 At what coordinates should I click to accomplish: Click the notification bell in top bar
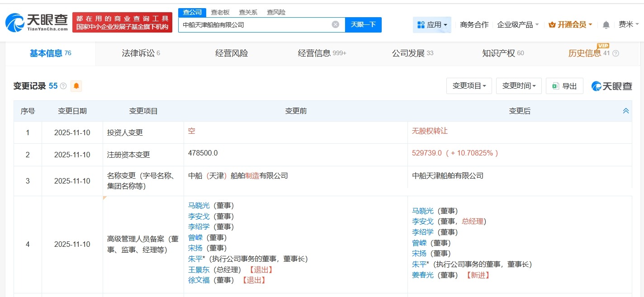pyautogui.click(x=606, y=25)
